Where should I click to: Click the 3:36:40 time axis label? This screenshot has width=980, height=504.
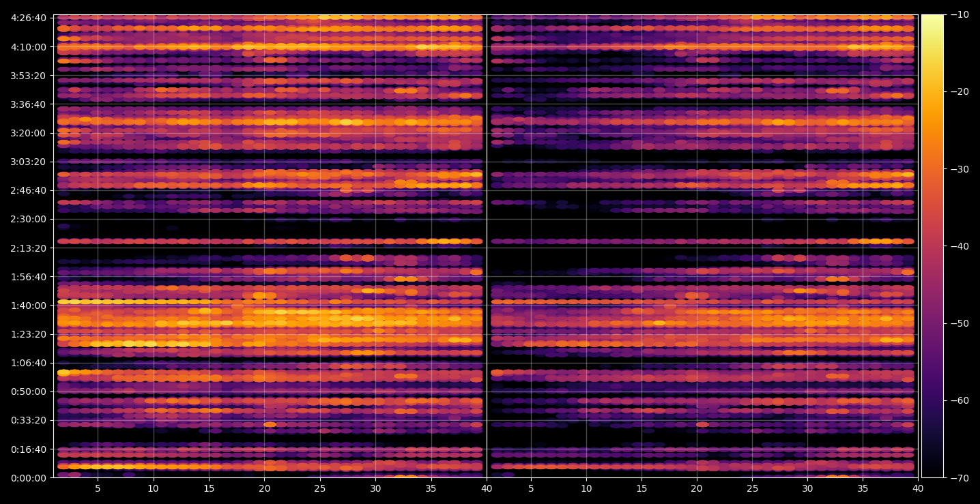click(28, 104)
